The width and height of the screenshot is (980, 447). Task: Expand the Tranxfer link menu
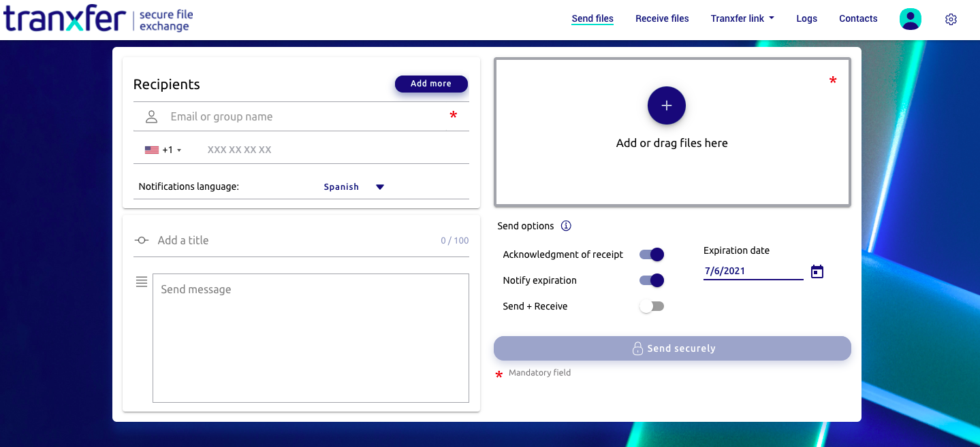click(x=742, y=18)
